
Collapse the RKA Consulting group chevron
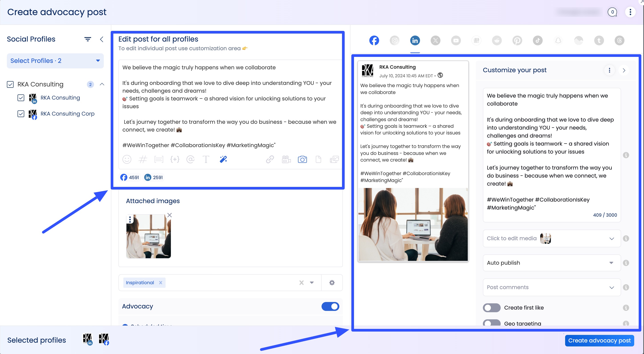pyautogui.click(x=102, y=84)
